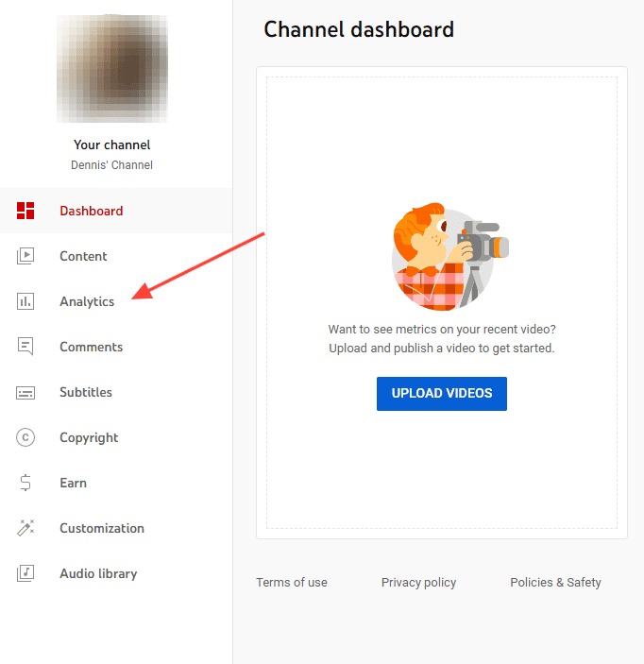Click the cameraman illustration
Viewport: 644px width, 664px height.
[x=449, y=257]
